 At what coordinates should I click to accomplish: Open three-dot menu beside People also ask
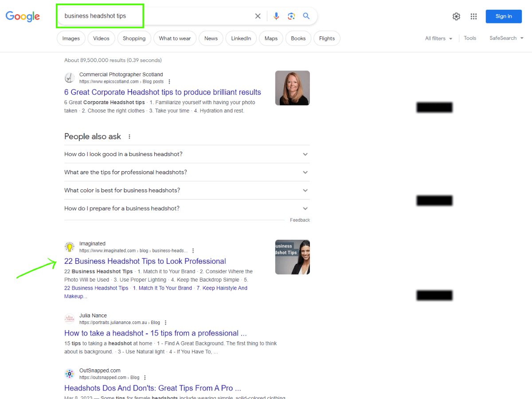click(x=129, y=137)
